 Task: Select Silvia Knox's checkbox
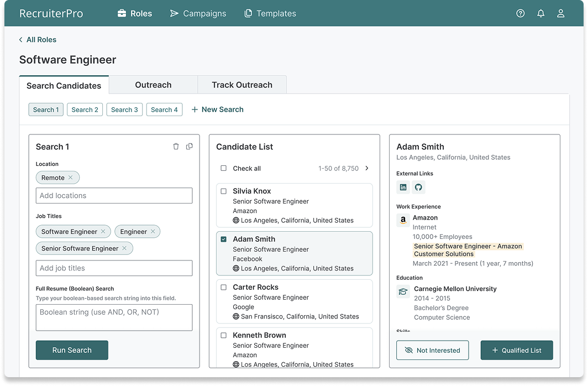[224, 191]
